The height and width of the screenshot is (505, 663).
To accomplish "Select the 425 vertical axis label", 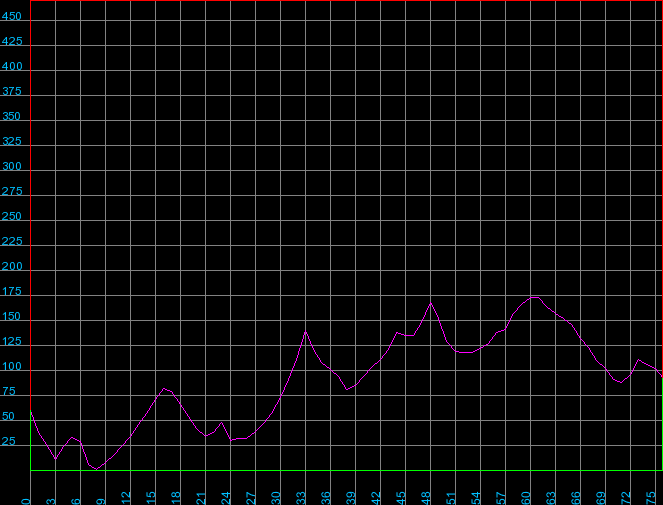I will coord(12,41).
